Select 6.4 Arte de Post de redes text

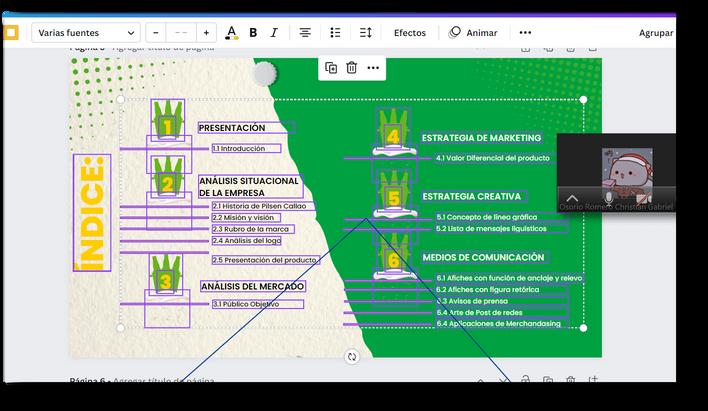[479, 312]
